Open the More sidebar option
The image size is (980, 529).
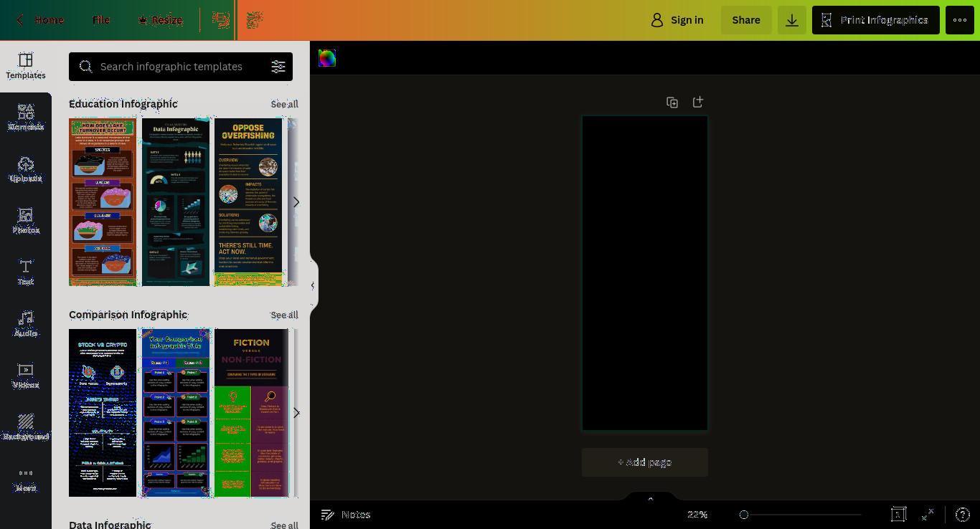26,480
